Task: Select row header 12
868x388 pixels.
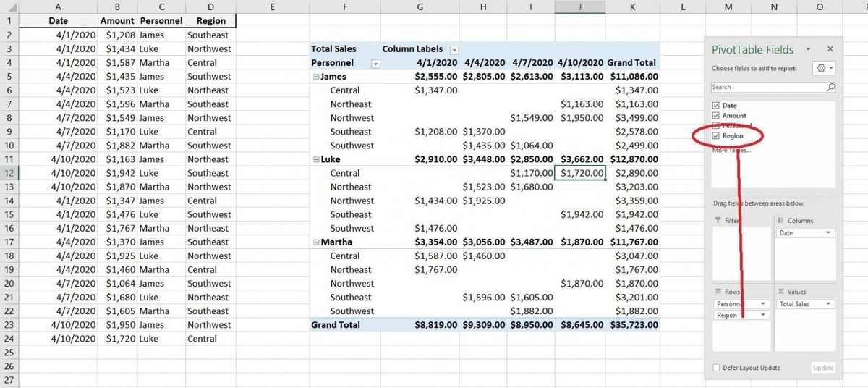Action: 9,173
